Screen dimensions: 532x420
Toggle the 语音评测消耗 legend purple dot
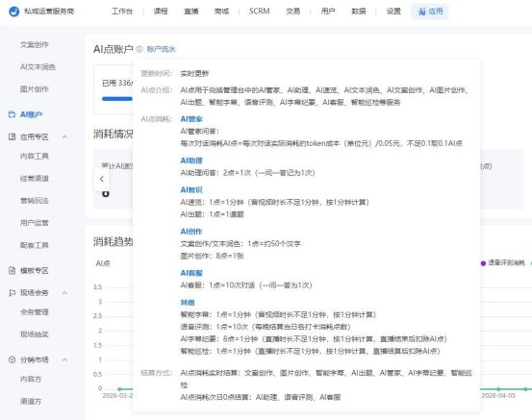click(483, 263)
